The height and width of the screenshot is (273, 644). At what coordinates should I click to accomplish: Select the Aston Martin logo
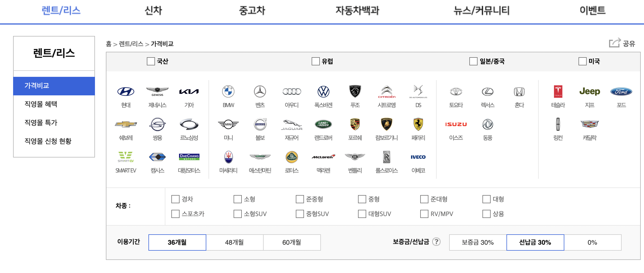pos(260,157)
